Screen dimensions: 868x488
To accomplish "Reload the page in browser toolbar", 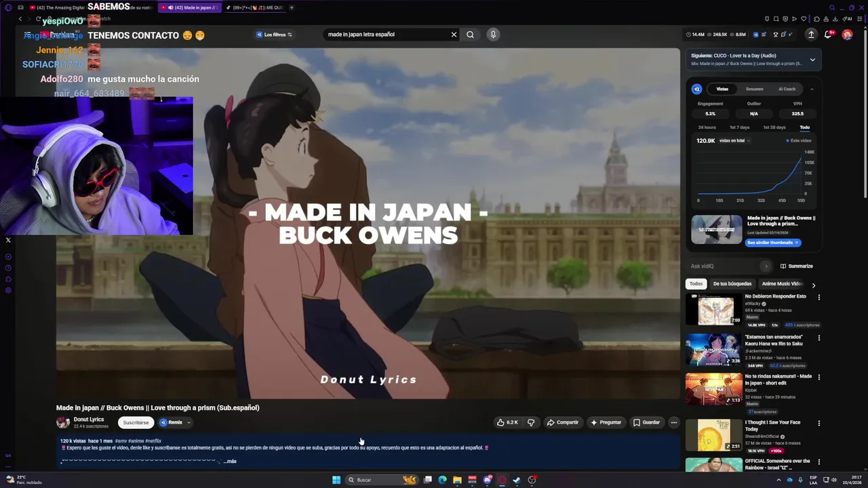I will pos(39,19).
